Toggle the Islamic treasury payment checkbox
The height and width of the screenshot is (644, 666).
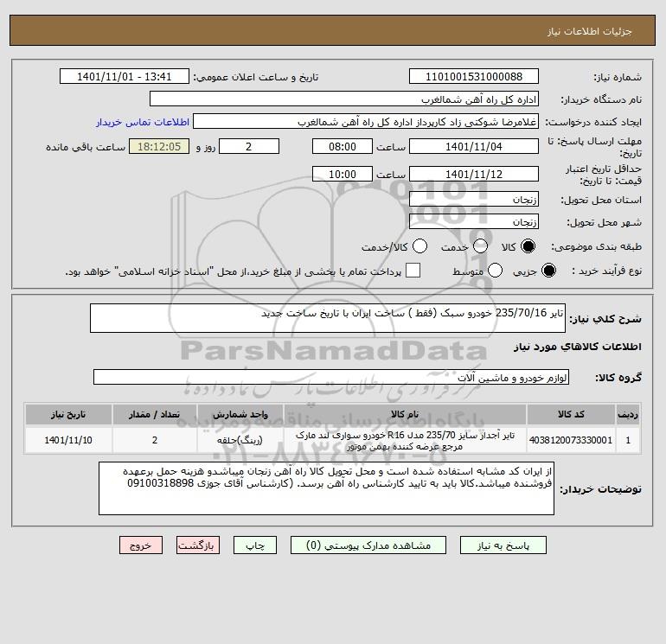[x=413, y=271]
